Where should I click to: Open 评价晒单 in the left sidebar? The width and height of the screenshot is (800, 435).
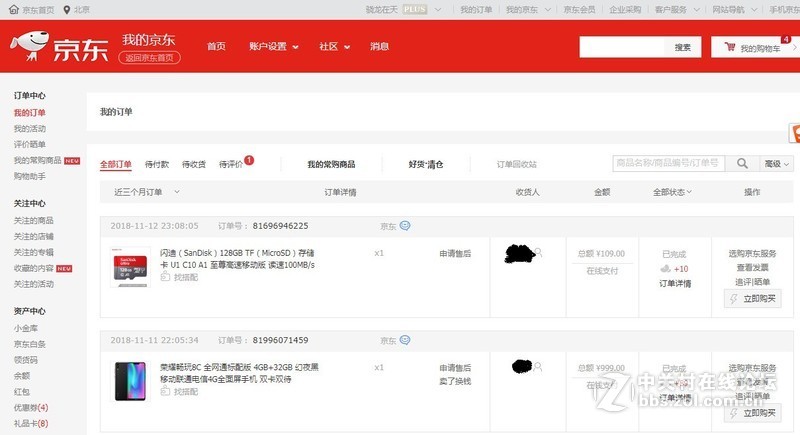tap(30, 144)
